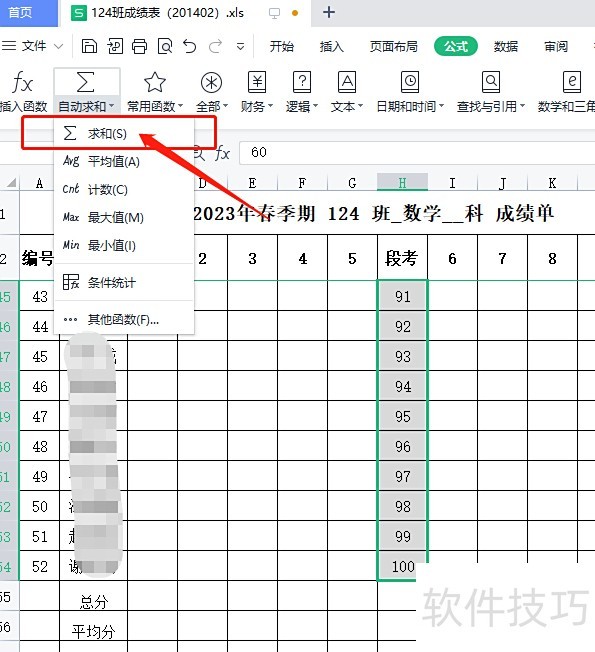Viewport: 595px width, 652px height.
Task: Open Date and Time functions icon
Action: (410, 82)
